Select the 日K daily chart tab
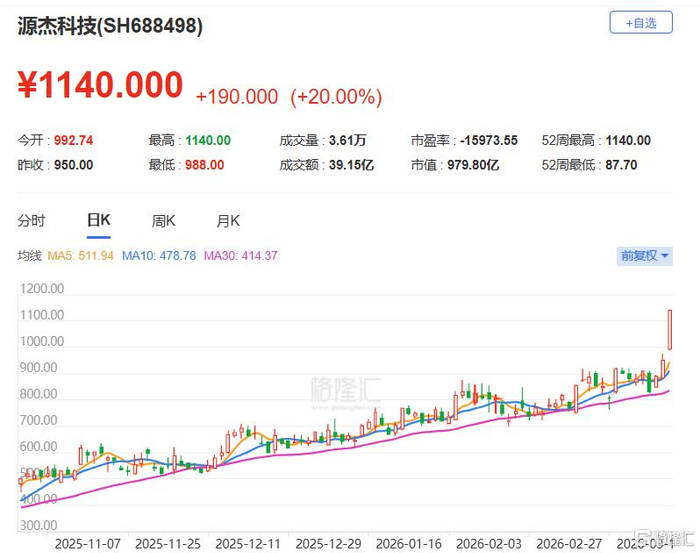Viewport: 700px width, 553px height. pos(98,221)
